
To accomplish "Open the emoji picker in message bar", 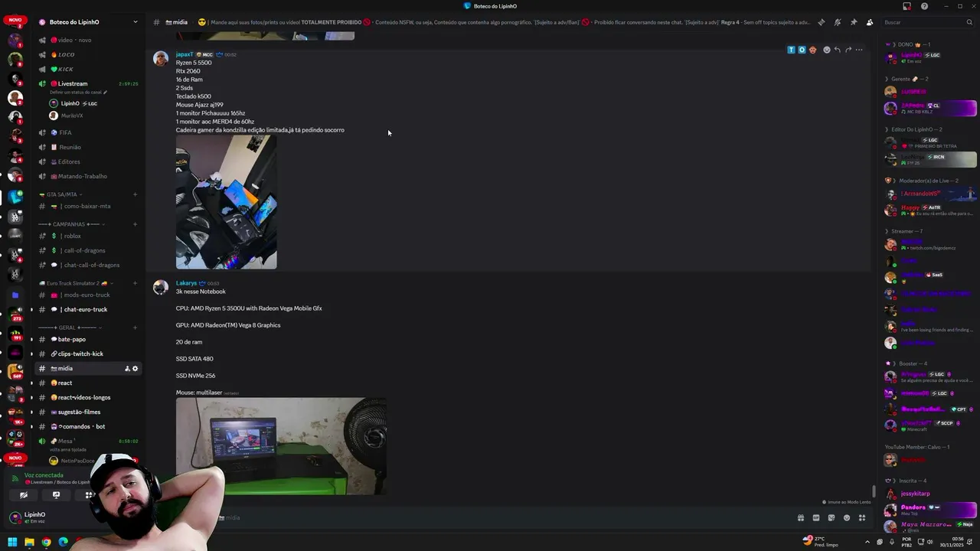I will [x=847, y=518].
